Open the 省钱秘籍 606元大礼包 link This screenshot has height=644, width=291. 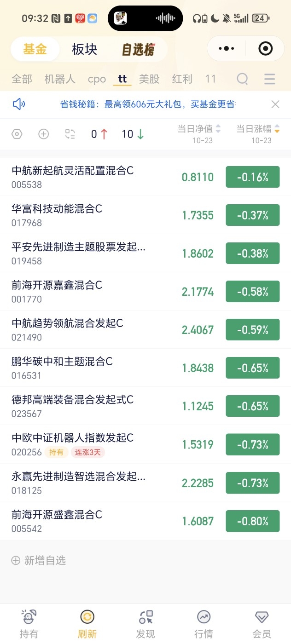point(148,104)
